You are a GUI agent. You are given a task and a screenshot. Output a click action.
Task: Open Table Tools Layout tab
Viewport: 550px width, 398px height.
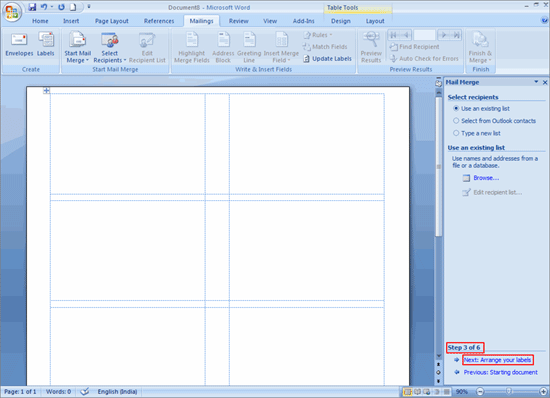pyautogui.click(x=375, y=21)
